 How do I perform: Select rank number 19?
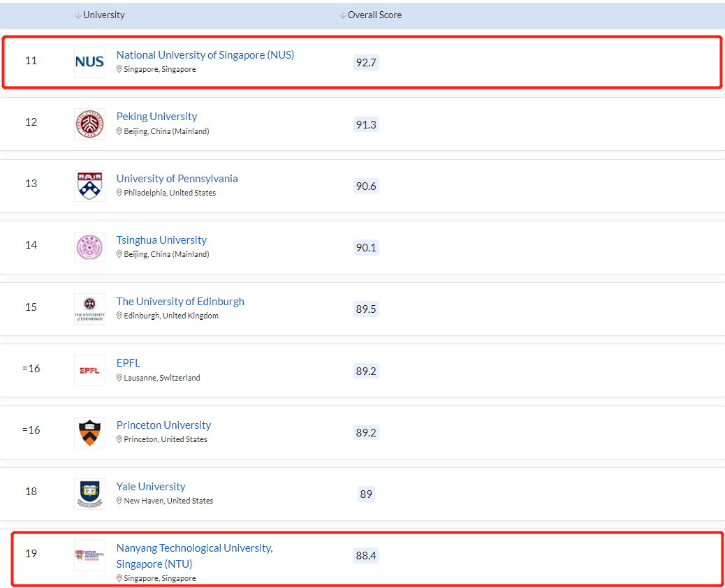(31, 553)
